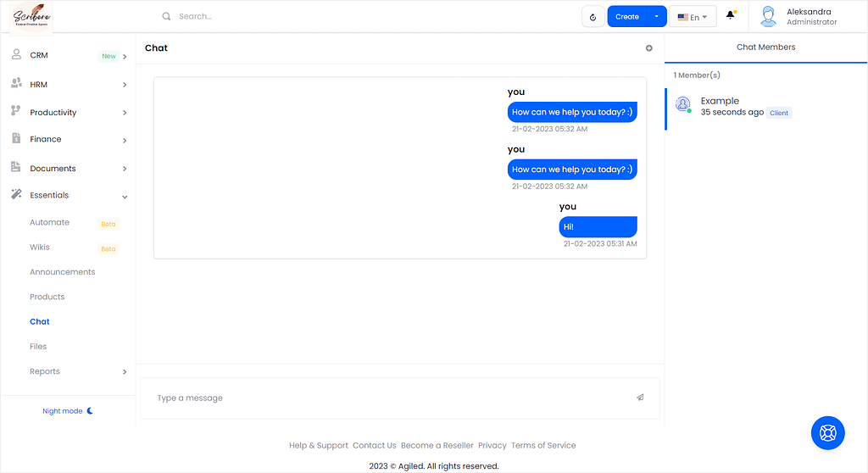Open Wikis in the Essentials menu
Screen dimensions: 868x473
[39, 247]
